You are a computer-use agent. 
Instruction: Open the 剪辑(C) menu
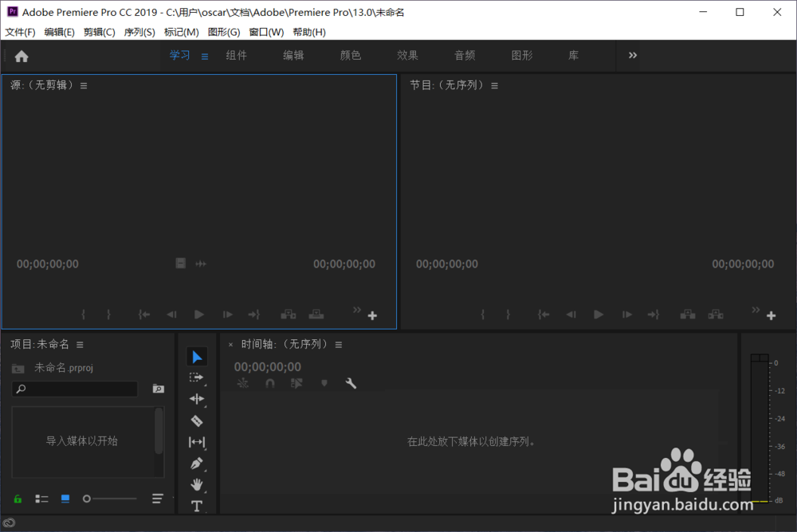[100, 32]
